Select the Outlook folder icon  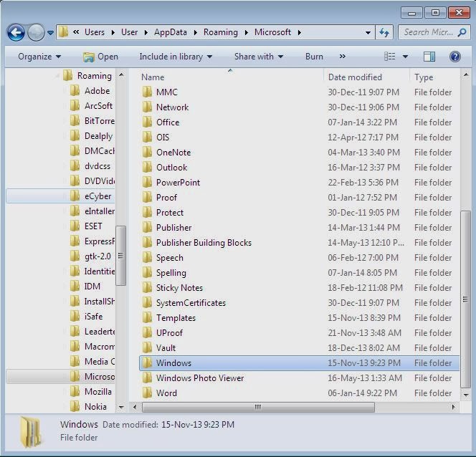147,167
